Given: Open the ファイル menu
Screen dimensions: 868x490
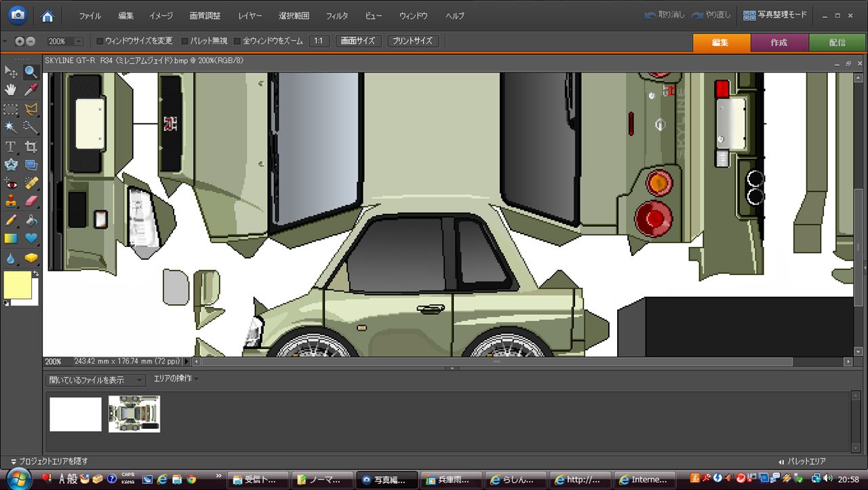Looking at the screenshot, I should [90, 16].
